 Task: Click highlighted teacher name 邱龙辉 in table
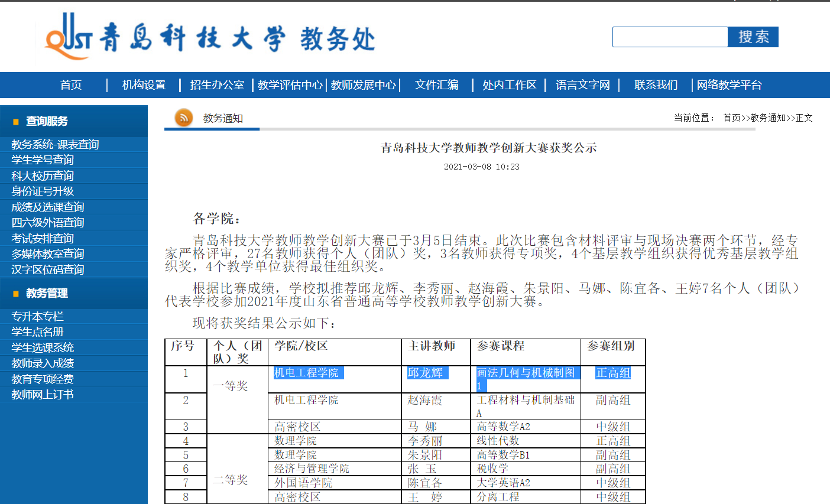pos(425,373)
